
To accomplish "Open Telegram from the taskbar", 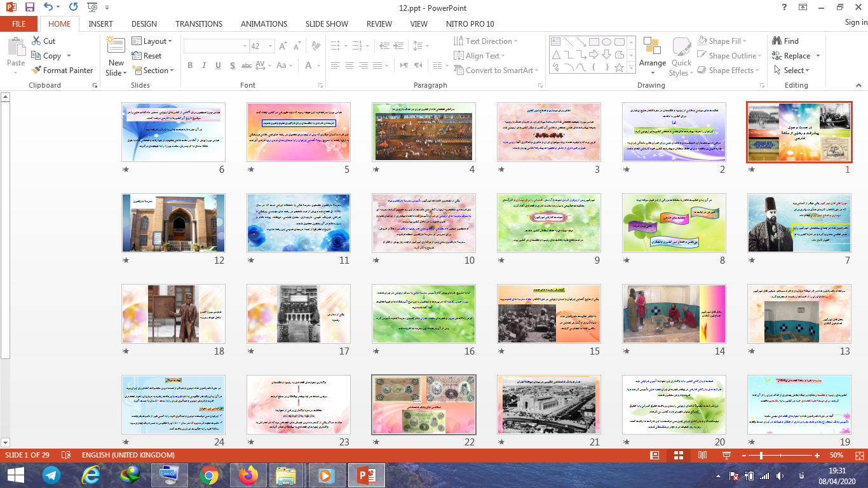I will coord(52,475).
